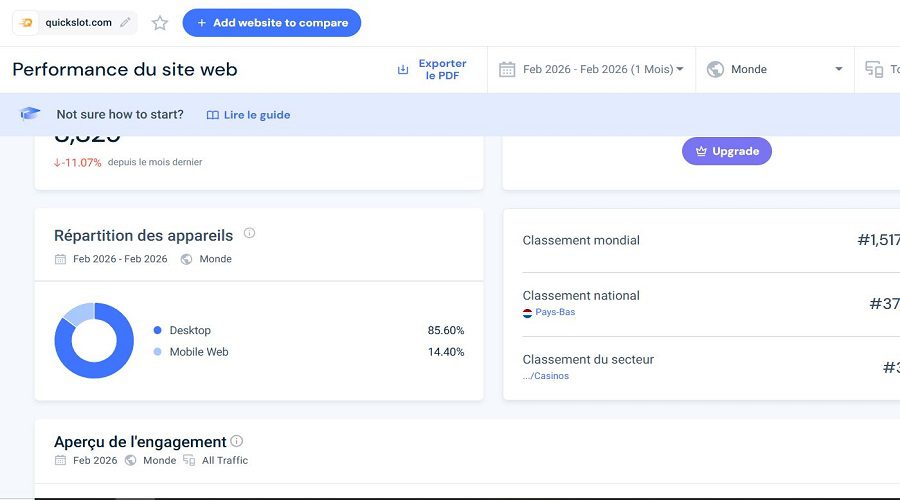
Task: Open the Monde country dropdown
Action: click(775, 69)
